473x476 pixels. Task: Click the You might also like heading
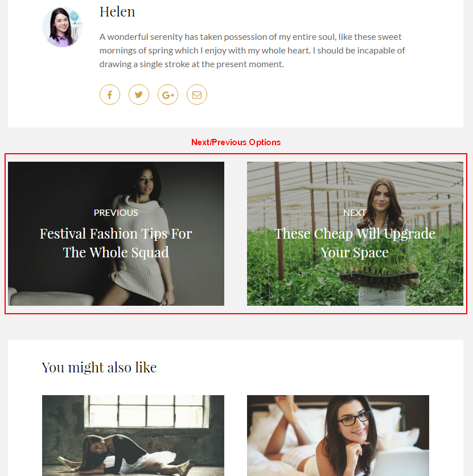pyautogui.click(x=99, y=368)
